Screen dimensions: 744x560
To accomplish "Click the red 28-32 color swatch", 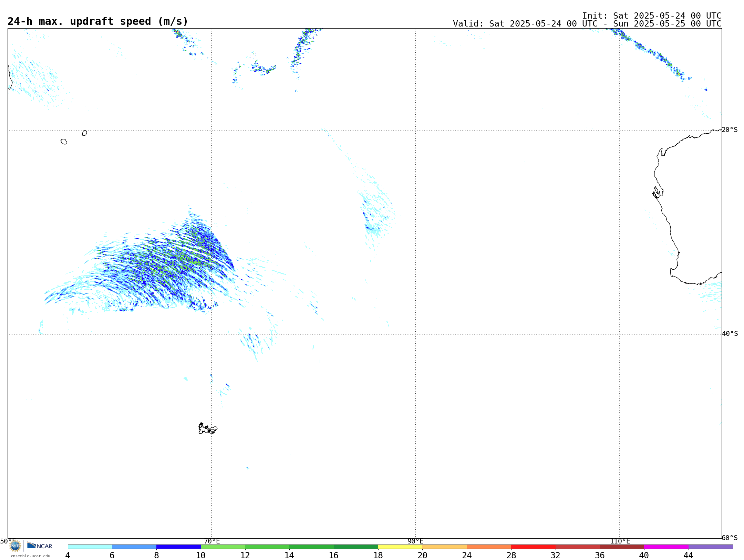I will (533, 547).
